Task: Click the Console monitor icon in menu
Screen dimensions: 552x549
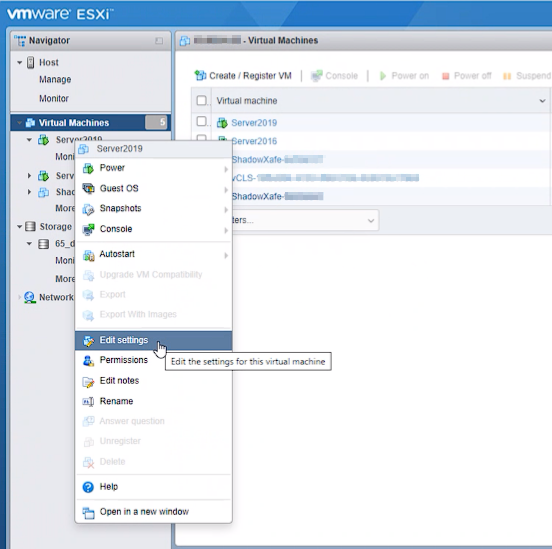Action: [88, 229]
